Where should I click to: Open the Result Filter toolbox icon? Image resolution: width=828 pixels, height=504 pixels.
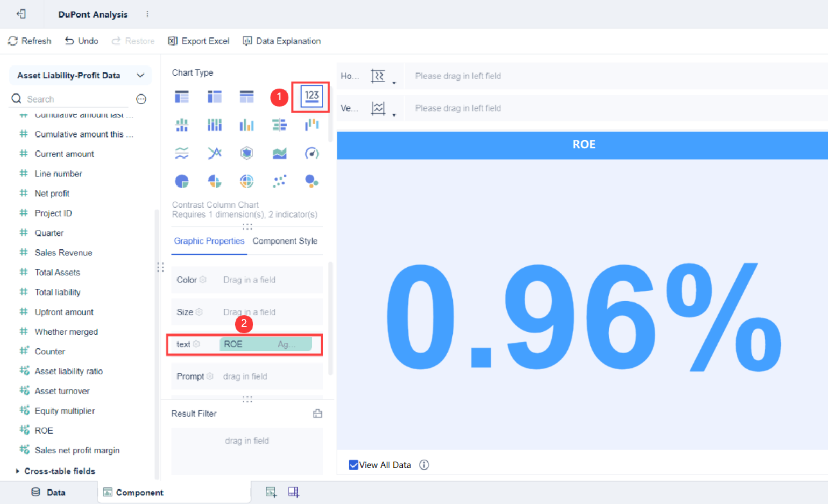(x=317, y=413)
